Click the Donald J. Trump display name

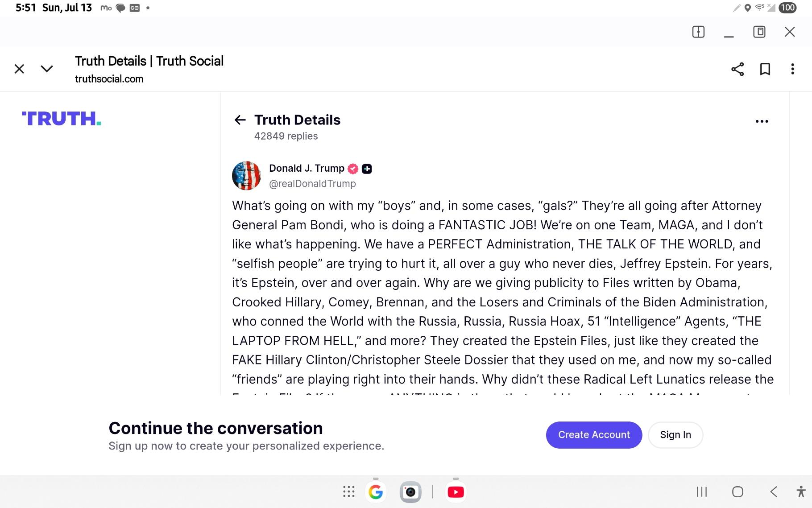307,169
